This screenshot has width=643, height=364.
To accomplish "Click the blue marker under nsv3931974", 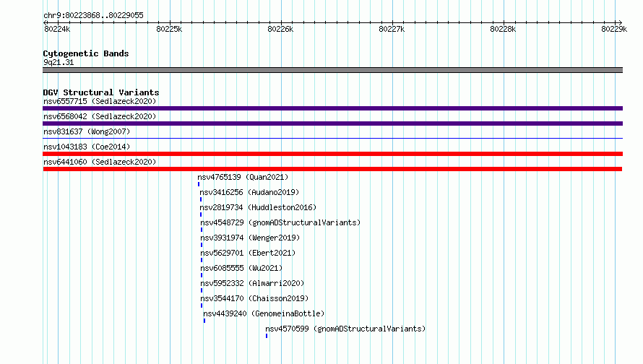I will [x=202, y=245].
